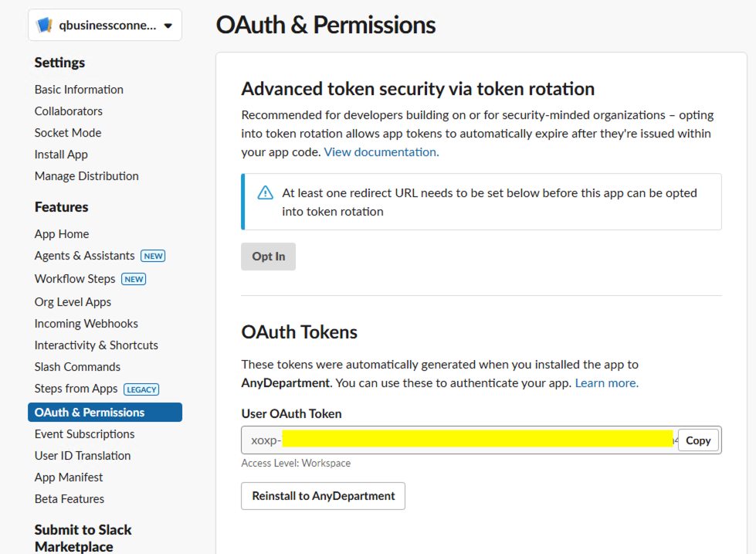Viewport: 756px width, 554px height.
Task: Click NEW badge beside Agents & Assistants
Action: [153, 257]
